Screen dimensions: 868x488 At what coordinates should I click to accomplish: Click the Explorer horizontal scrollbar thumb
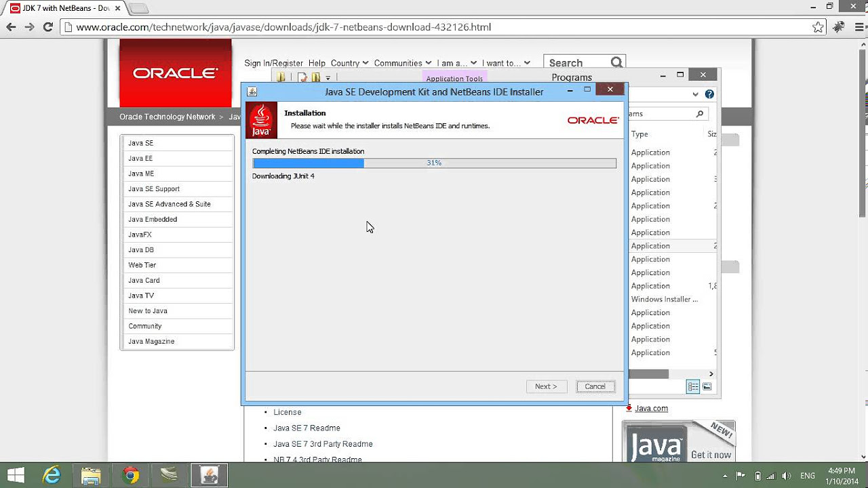pos(648,374)
